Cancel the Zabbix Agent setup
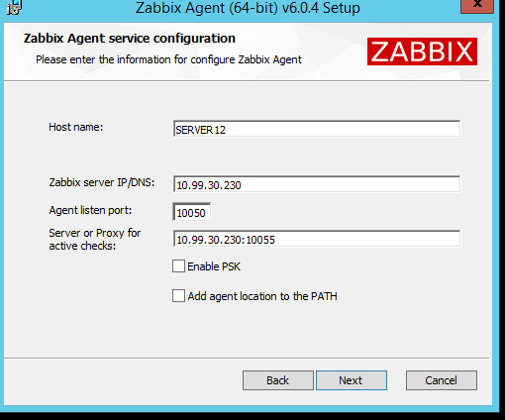This screenshot has height=420, width=505. coord(442,380)
